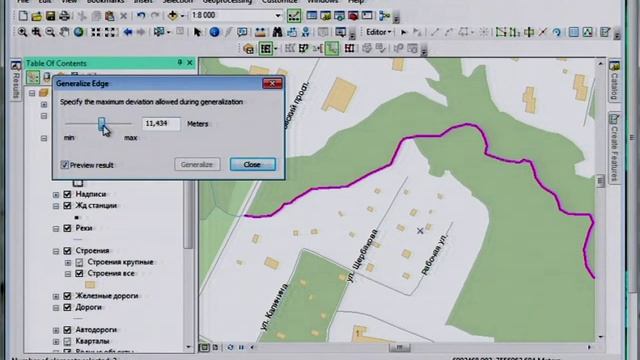Toggle the Строения group checkbox
Viewport: 640px width, 360px height.
68,251
